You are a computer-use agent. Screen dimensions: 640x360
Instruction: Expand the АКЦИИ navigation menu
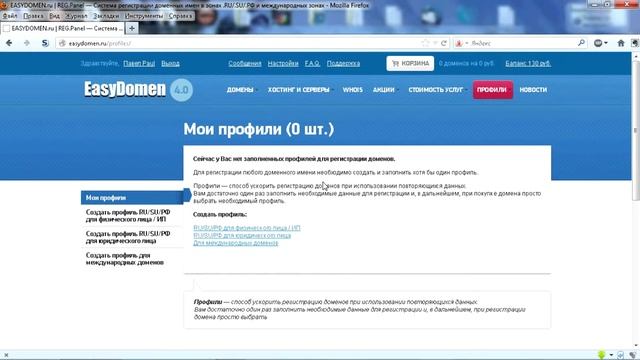384,90
